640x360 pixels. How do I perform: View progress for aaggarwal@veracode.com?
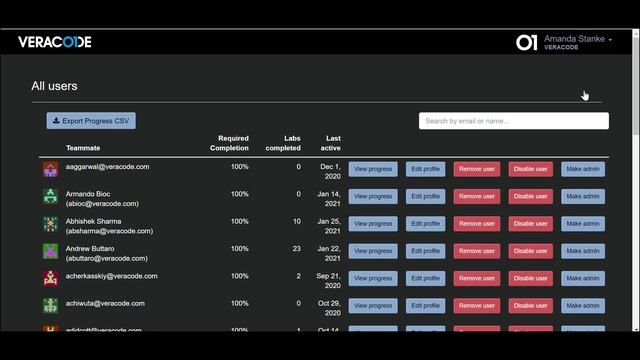[373, 169]
